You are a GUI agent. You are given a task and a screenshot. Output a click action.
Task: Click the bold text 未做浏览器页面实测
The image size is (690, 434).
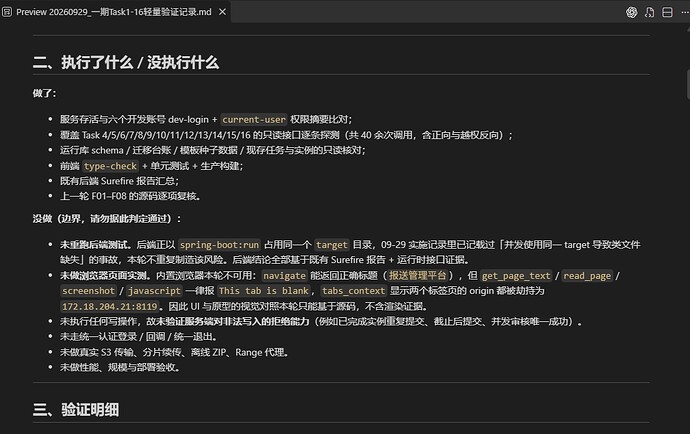[x=106, y=276]
